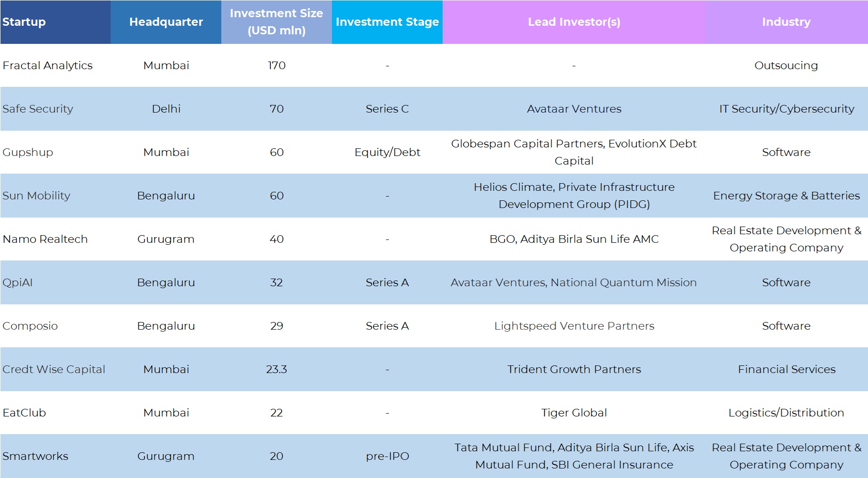Select the EatClub startup cell

(24, 413)
